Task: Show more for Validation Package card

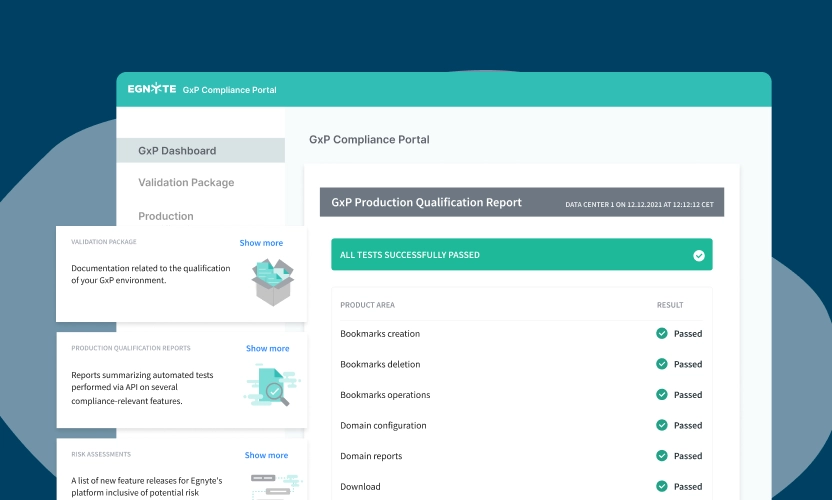Action: [x=261, y=243]
